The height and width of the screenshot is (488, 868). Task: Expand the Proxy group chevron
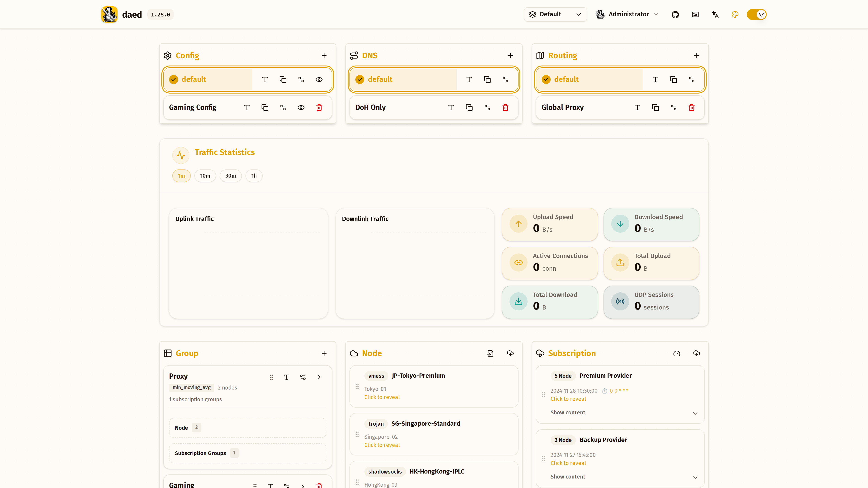pos(319,377)
